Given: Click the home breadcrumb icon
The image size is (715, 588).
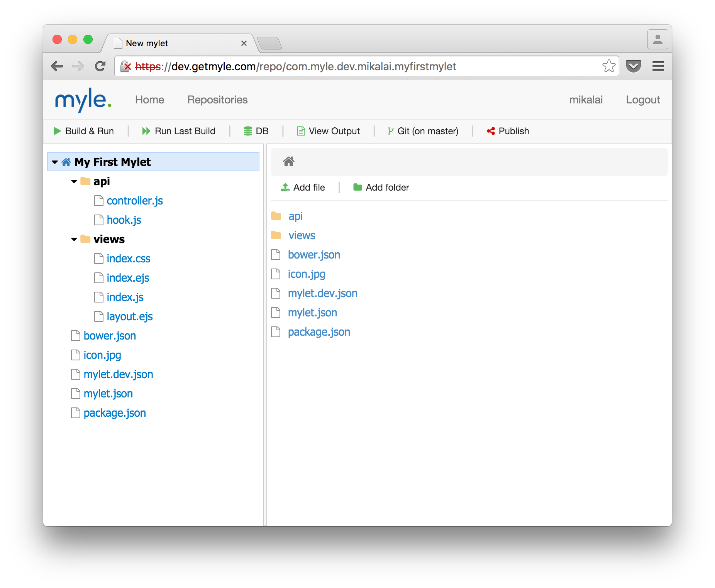Looking at the screenshot, I should pos(289,161).
